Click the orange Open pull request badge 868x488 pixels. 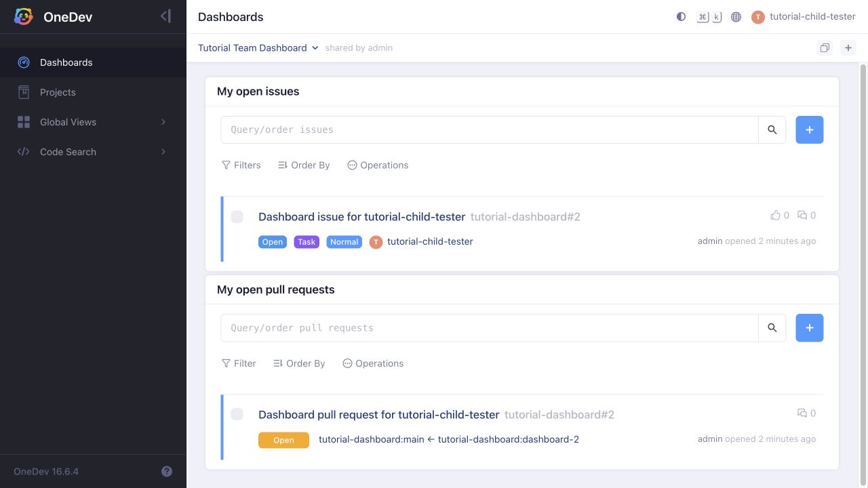click(283, 440)
